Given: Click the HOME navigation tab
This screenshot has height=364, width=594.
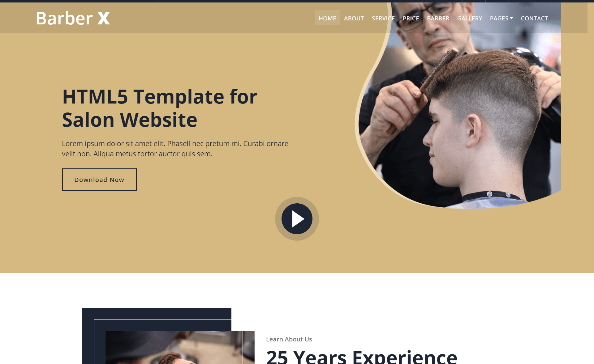Looking at the screenshot, I should [x=327, y=17].
